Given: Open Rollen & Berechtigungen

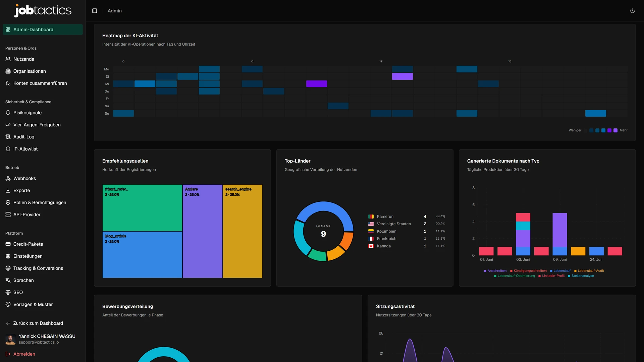Looking at the screenshot, I should click(x=43, y=202).
